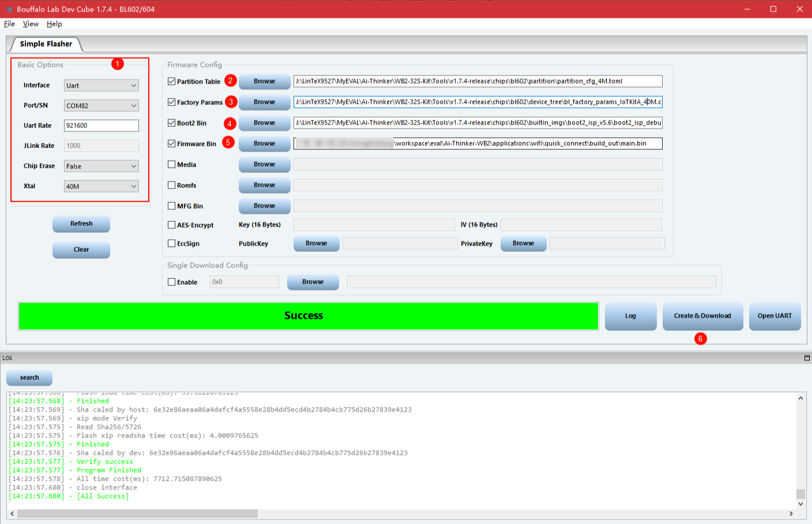The image size is (812, 524).
Task: Click the search button in log panel
Action: 29,378
